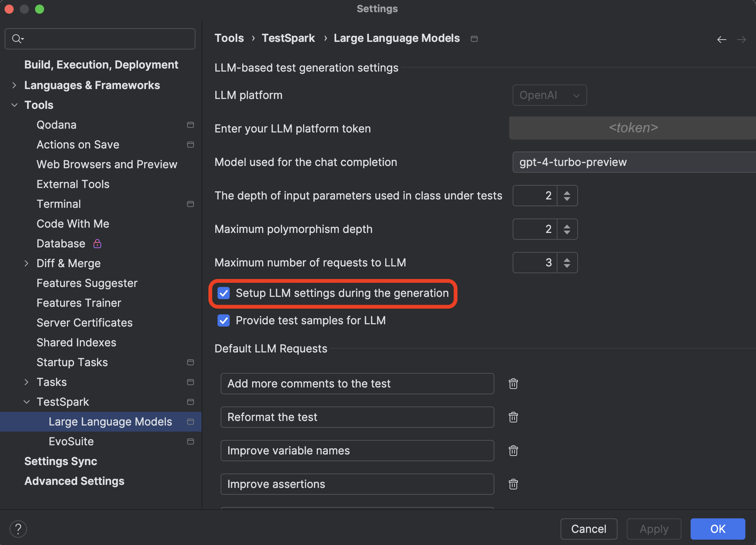Viewport: 756px width, 545px height.
Task: Edit the 'Reformat the test' field
Action: click(357, 417)
